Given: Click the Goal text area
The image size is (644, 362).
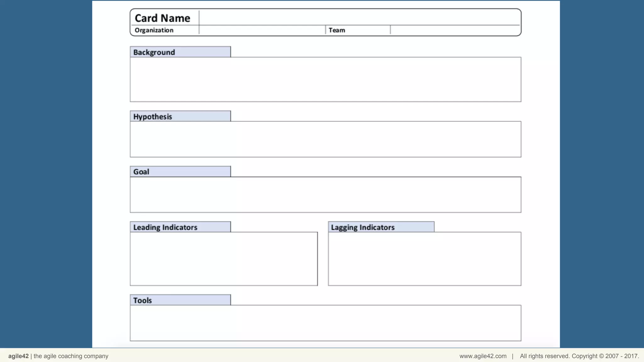Looking at the screenshot, I should (325, 195).
